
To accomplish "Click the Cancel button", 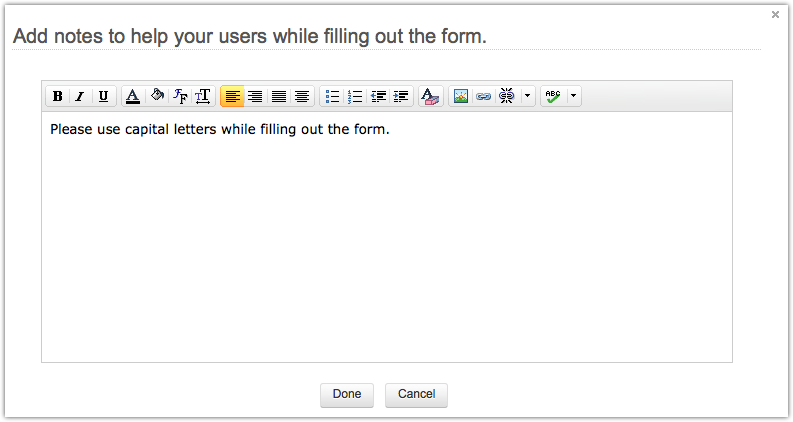I will [x=416, y=395].
